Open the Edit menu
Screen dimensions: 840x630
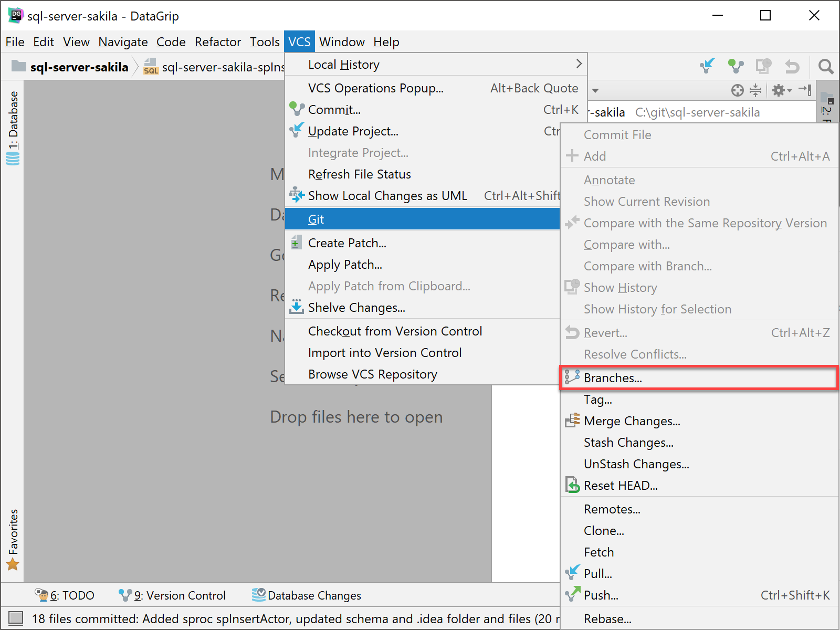click(44, 42)
